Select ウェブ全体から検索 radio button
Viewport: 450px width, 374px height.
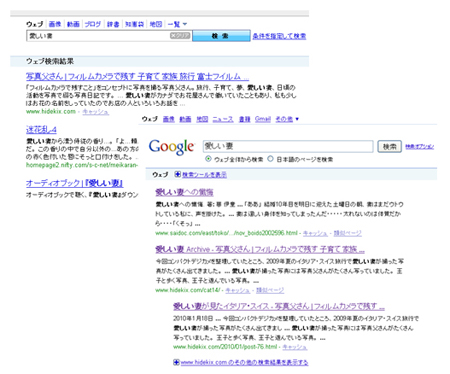click(x=208, y=159)
